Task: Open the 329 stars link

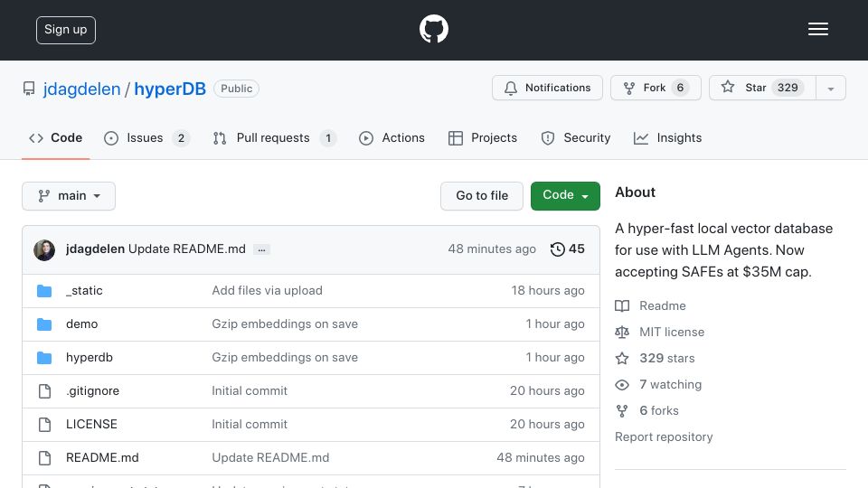Action: [x=666, y=358]
